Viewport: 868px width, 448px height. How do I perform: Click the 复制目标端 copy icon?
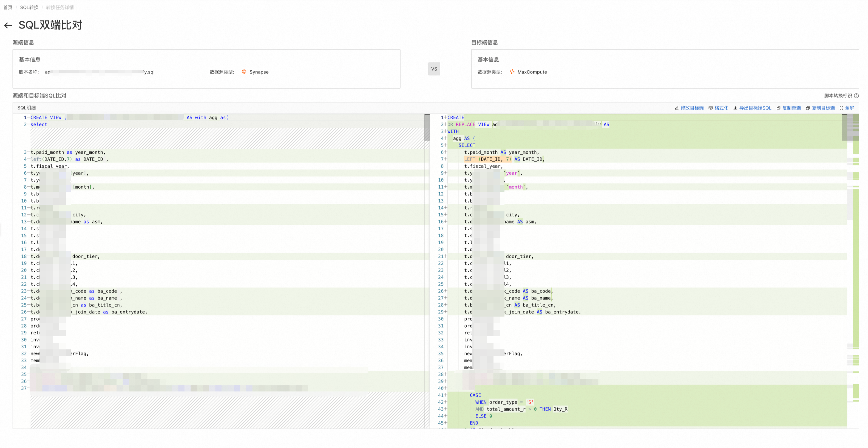(x=808, y=108)
